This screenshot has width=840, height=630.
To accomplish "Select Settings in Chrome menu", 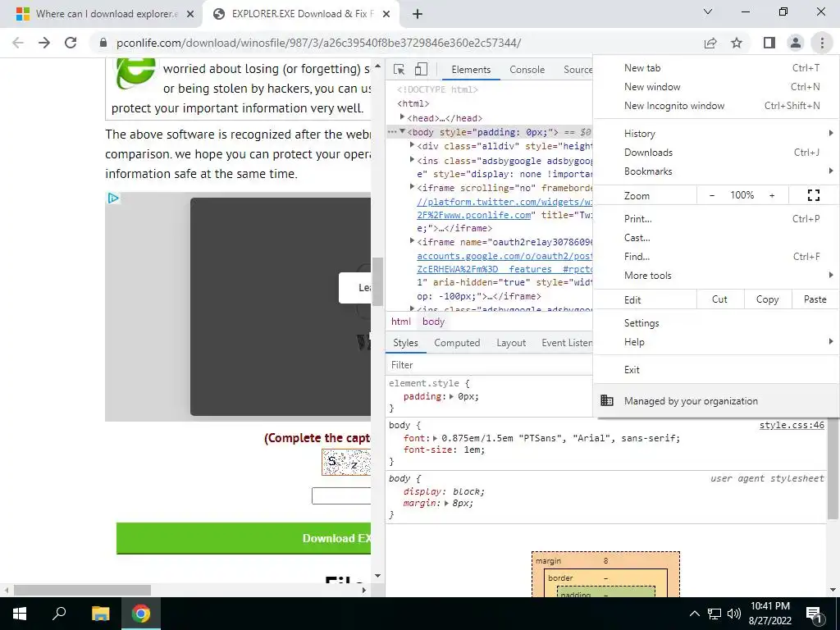I will pyautogui.click(x=716, y=323).
